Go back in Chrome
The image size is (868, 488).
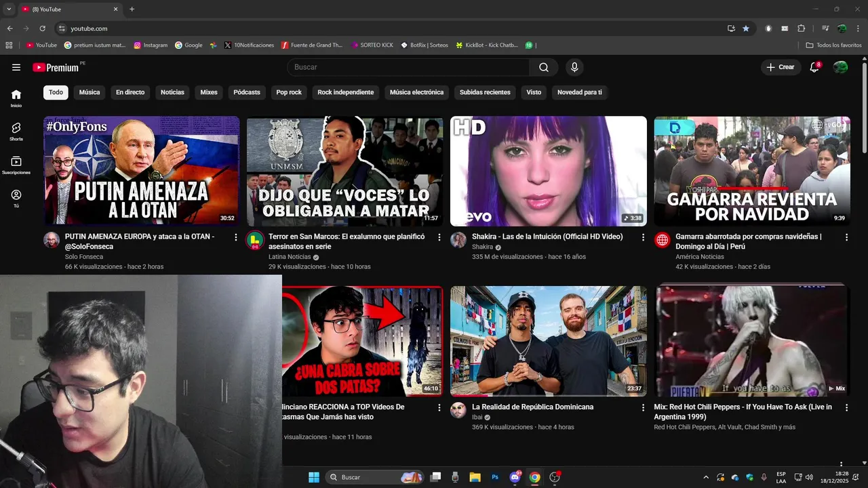click(10, 28)
